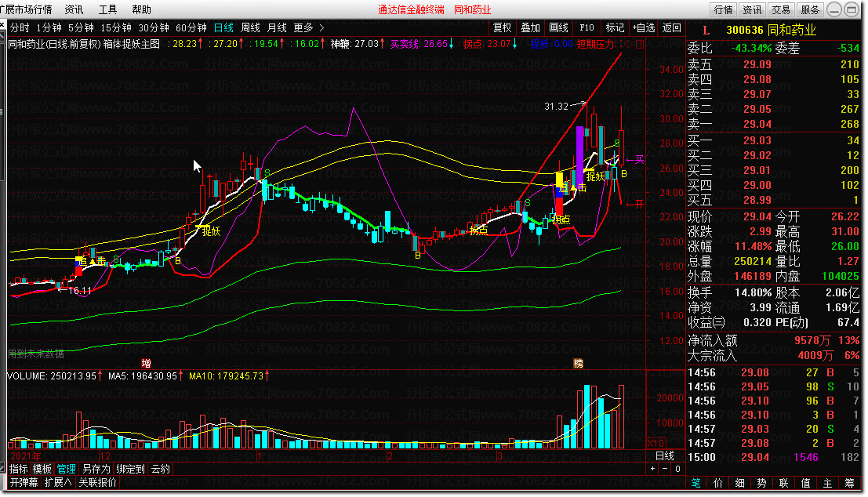Image resolution: width=868 pixels, height=497 pixels.
Task: Switch to the 月线 monthly chart
Action: pos(277,27)
